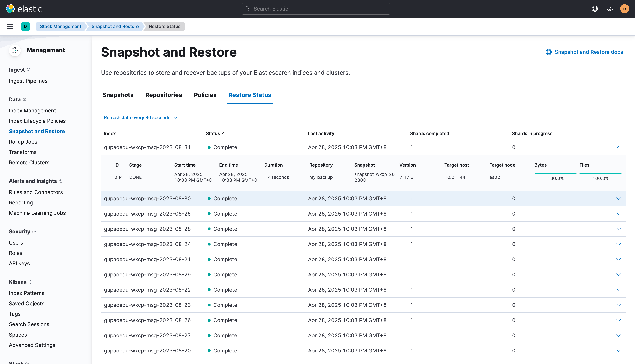Click the Status sort arrow icon
Screen dimensions: 635x364
[x=224, y=134]
